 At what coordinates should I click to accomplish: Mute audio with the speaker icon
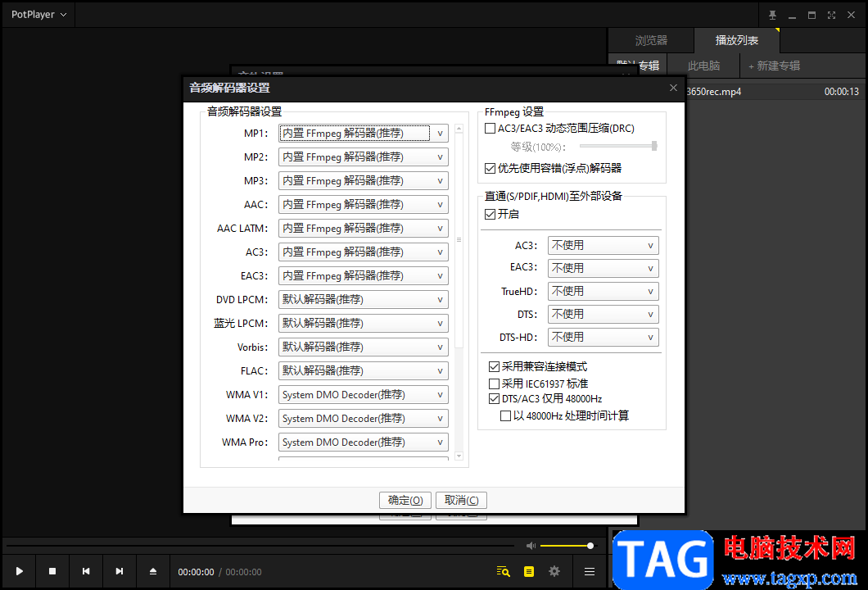point(531,546)
